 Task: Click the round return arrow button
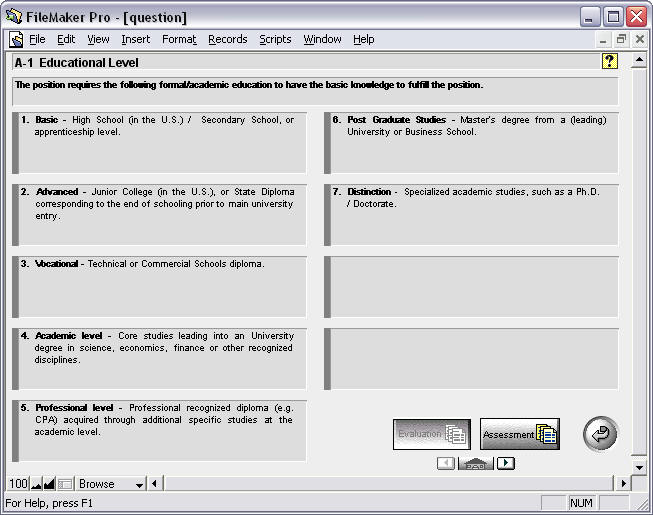click(600, 434)
